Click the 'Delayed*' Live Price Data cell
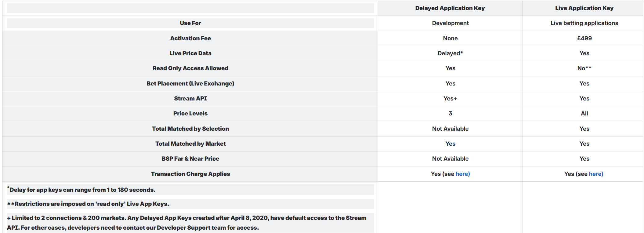The image size is (644, 233). (450, 53)
